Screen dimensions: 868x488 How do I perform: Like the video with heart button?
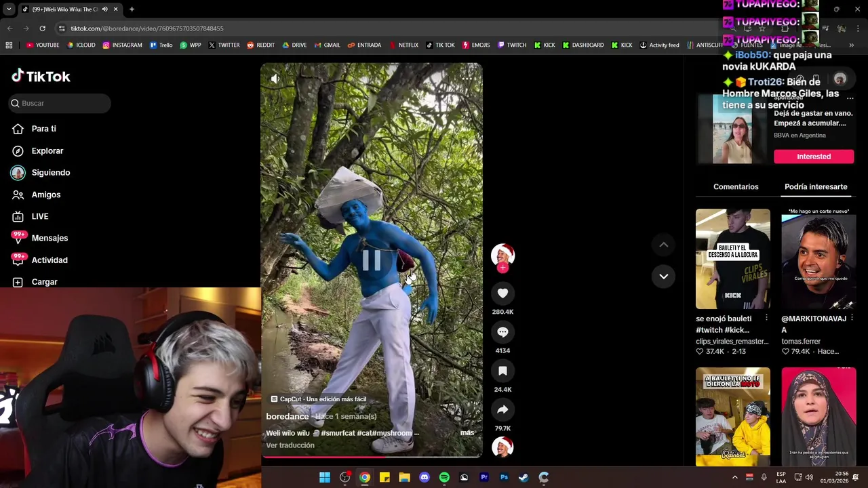point(502,293)
